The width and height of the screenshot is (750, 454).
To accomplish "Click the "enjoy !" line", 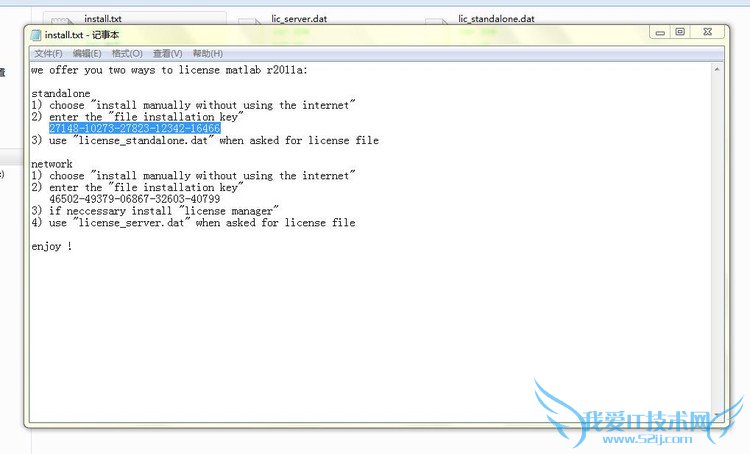I will (x=52, y=246).
